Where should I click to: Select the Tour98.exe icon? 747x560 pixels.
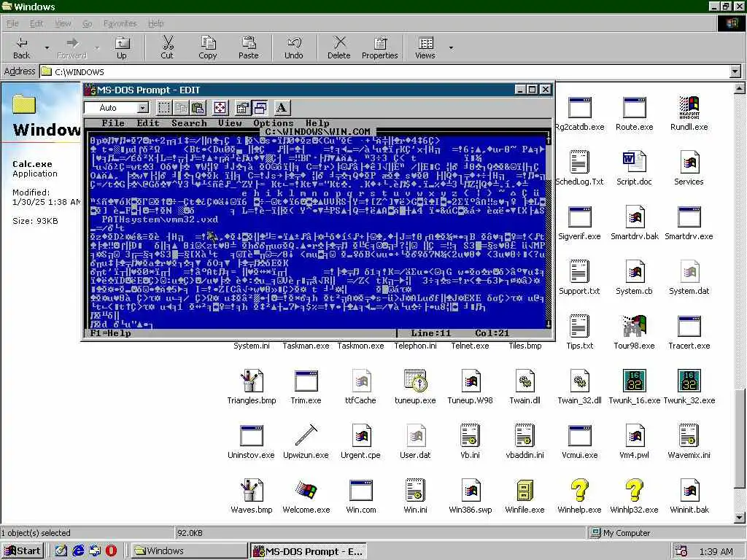pos(634,332)
